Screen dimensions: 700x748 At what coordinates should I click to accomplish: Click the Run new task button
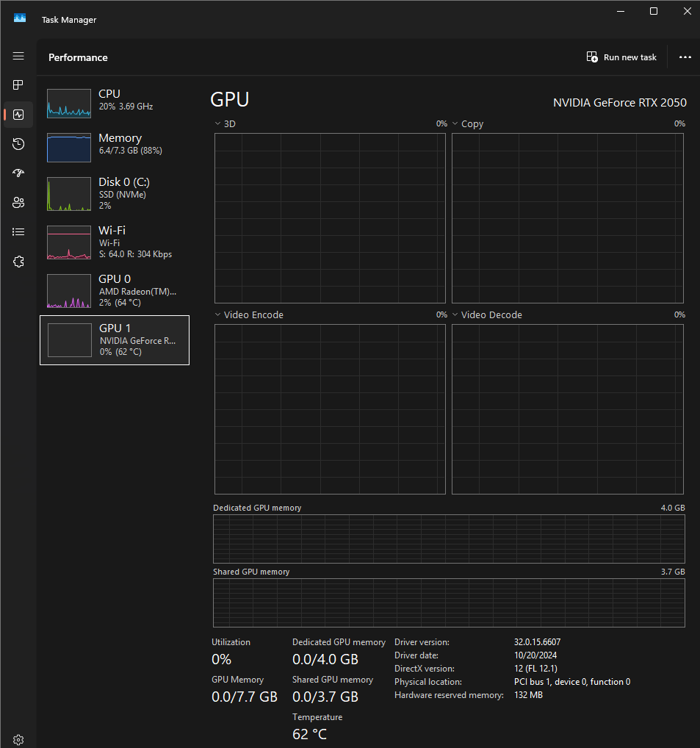pyautogui.click(x=621, y=57)
